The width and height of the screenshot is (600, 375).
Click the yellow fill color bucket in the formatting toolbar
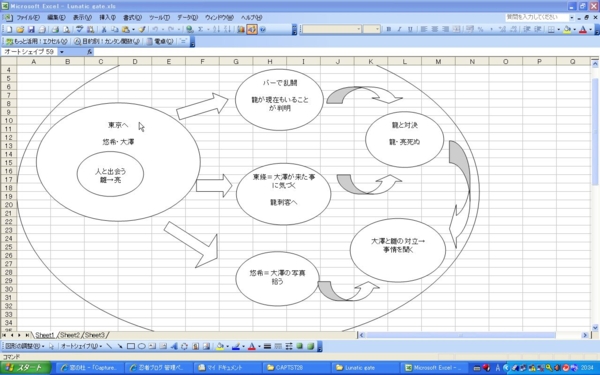click(x=567, y=29)
